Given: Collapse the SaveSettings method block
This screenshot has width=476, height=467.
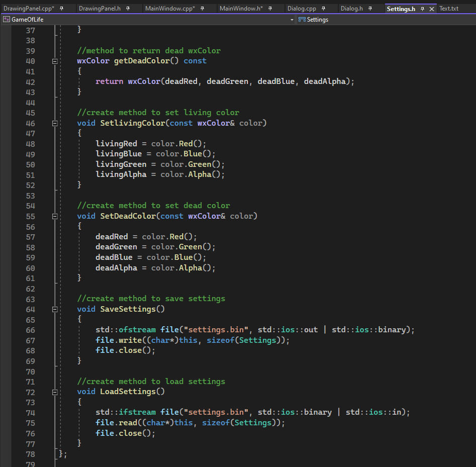Looking at the screenshot, I should coord(55,309).
